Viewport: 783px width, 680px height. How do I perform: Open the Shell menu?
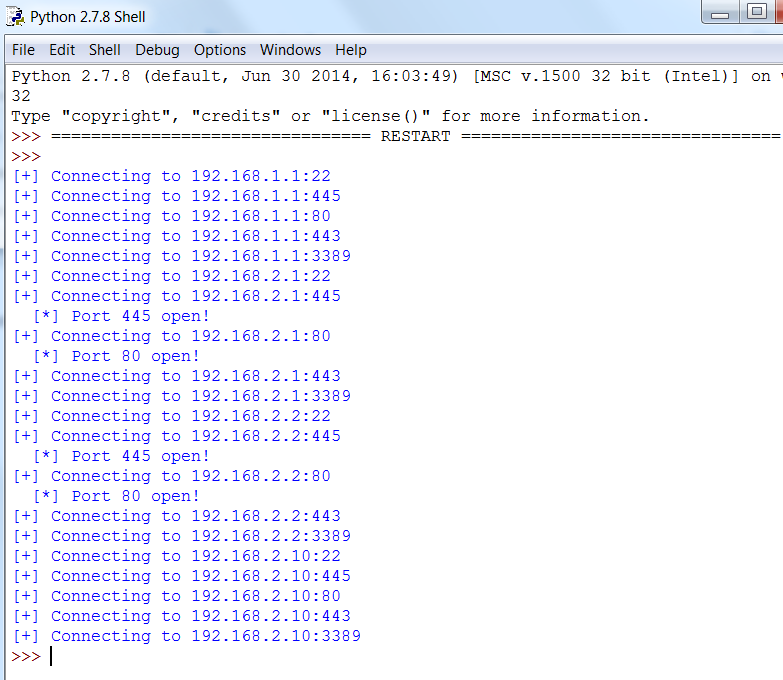point(104,50)
